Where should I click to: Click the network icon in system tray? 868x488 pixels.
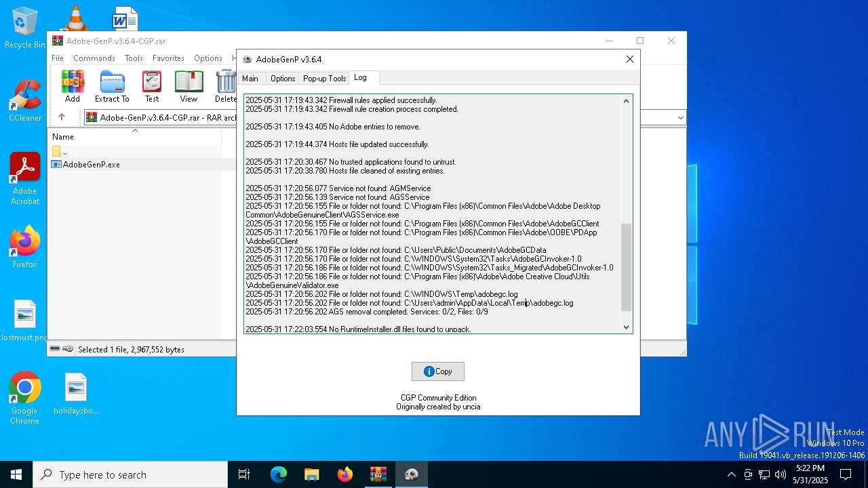click(764, 474)
